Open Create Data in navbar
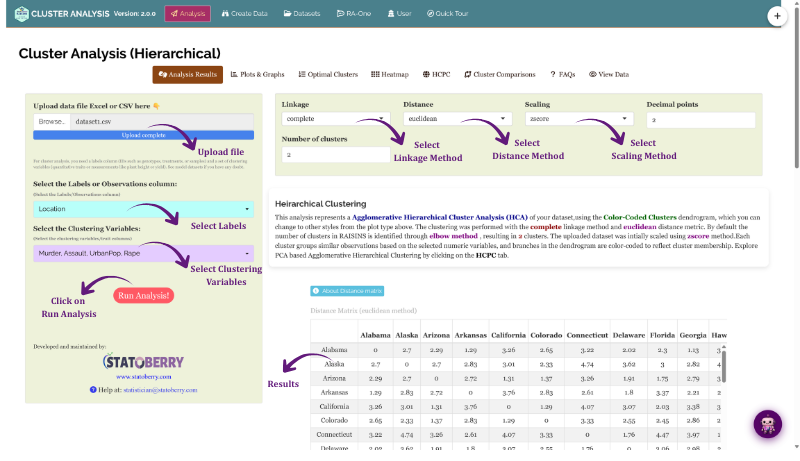Viewport: 800px width, 461px height. (x=244, y=14)
